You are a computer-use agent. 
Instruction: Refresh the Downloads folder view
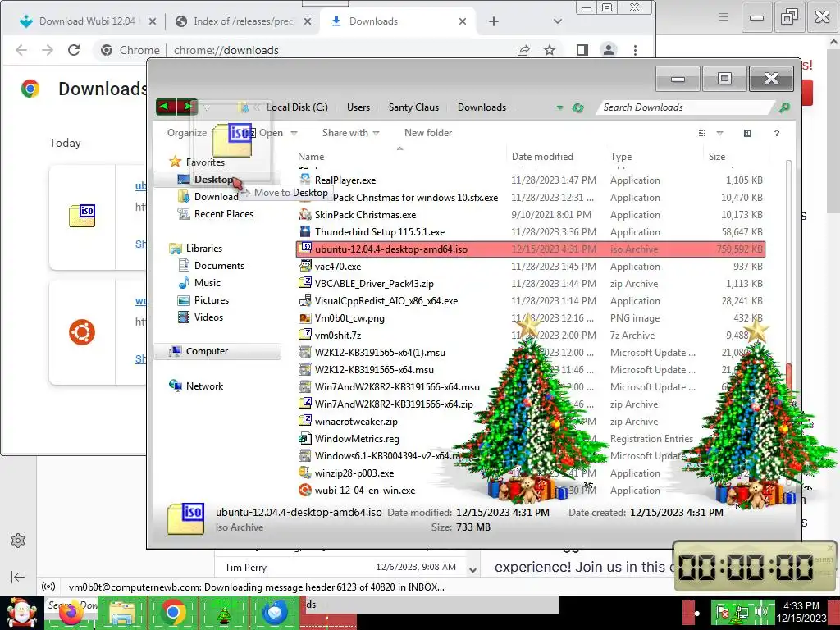(x=577, y=107)
